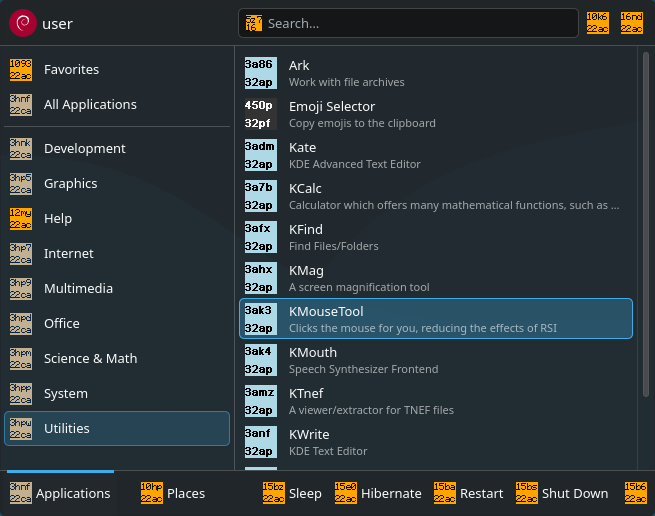Image resolution: width=655 pixels, height=516 pixels.
Task: Open KMouth speech synthesizer icon
Action: (261, 360)
